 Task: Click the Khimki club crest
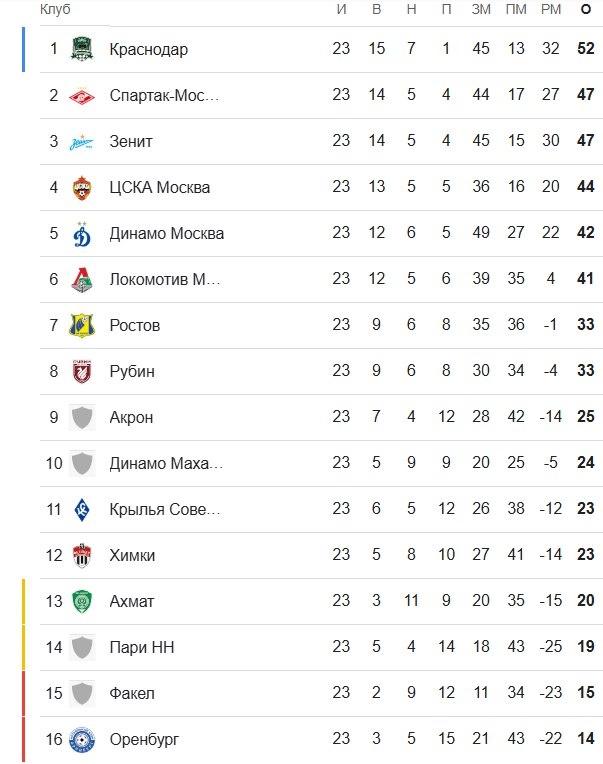point(82,556)
